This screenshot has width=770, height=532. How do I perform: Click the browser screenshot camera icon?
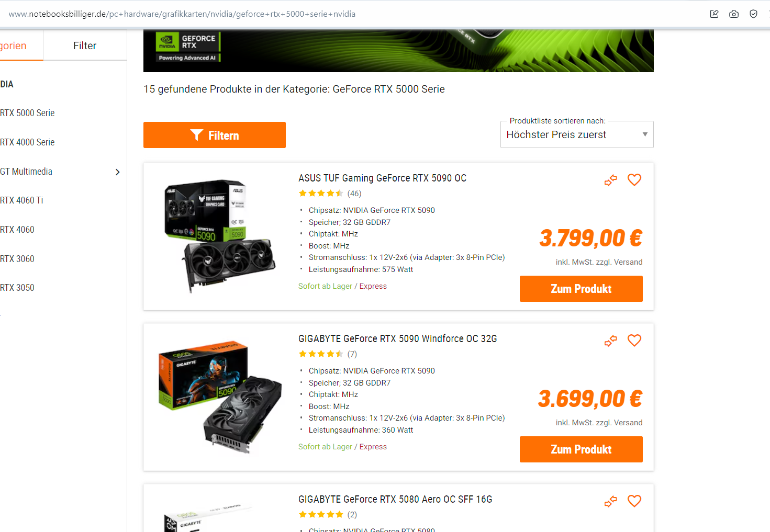pyautogui.click(x=734, y=14)
